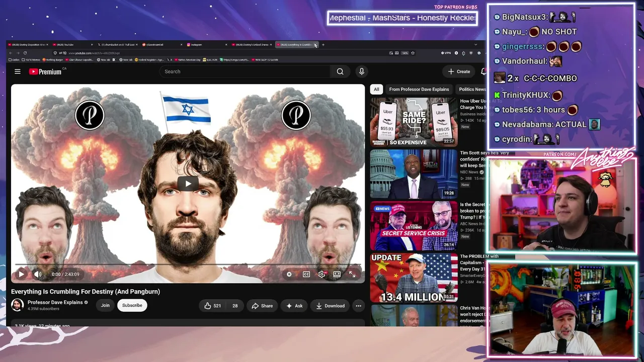644x362 pixels.
Task: Open the YouTube guide hamburger menu
Action: point(18,71)
